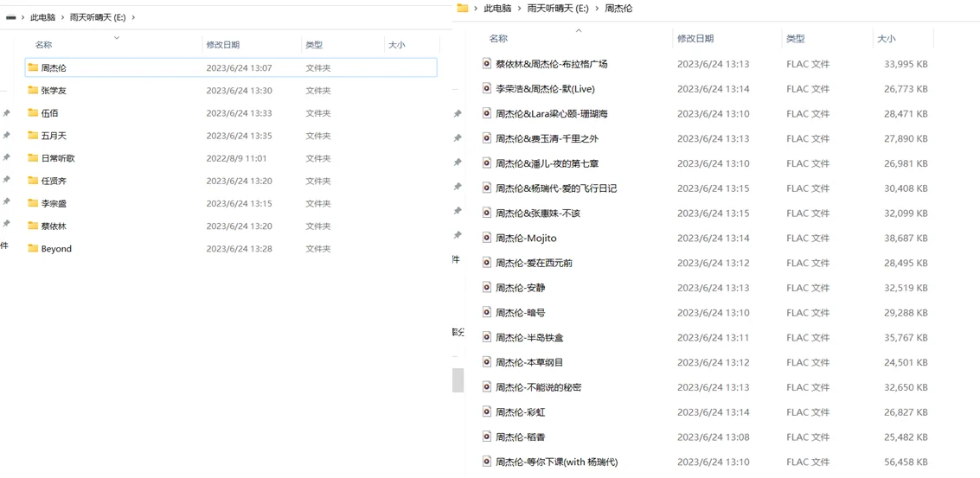Click FLAC icon of 周杰伦-暗号

click(487, 312)
